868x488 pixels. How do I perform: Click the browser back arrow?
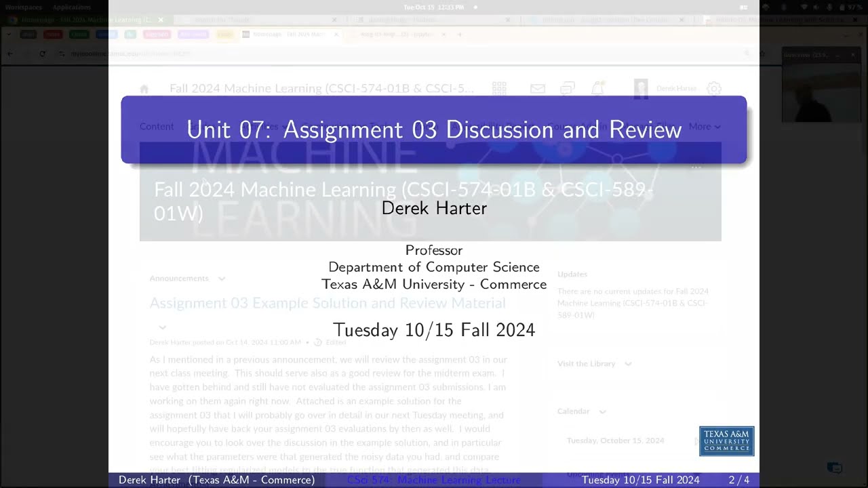point(9,54)
